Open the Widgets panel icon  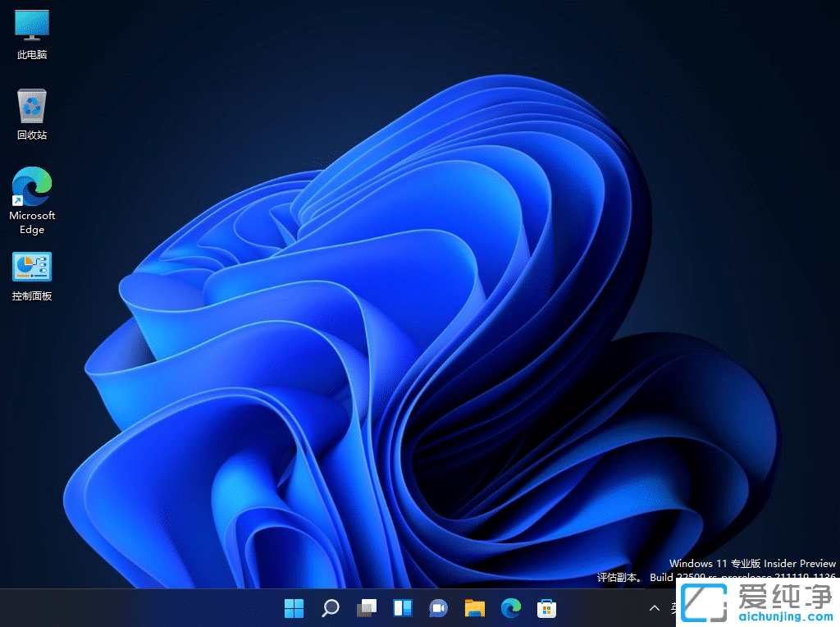402,608
